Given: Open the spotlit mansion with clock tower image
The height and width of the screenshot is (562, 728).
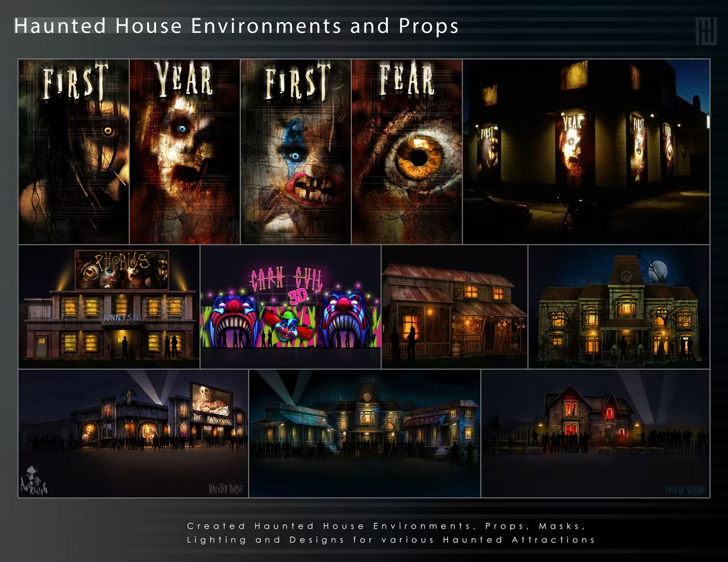Looking at the screenshot, I should (x=365, y=433).
